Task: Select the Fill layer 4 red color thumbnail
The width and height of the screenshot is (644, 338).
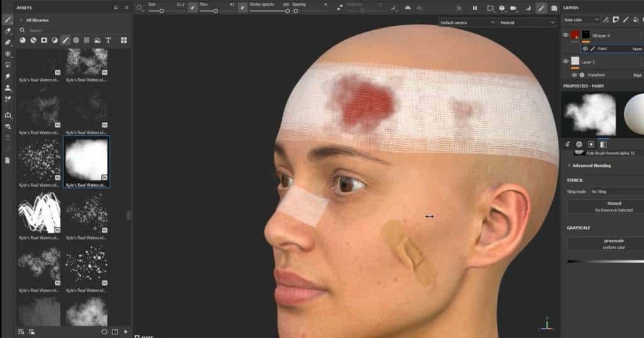Action: (575, 36)
